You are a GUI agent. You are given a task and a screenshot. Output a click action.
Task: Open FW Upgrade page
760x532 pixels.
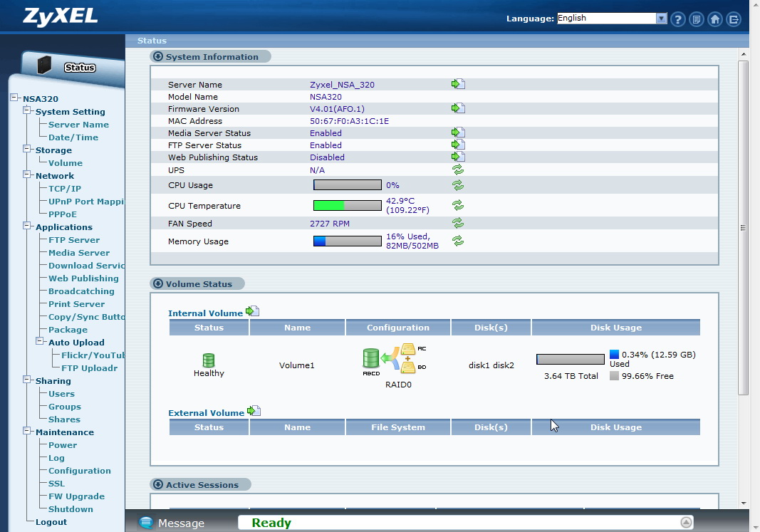point(77,496)
